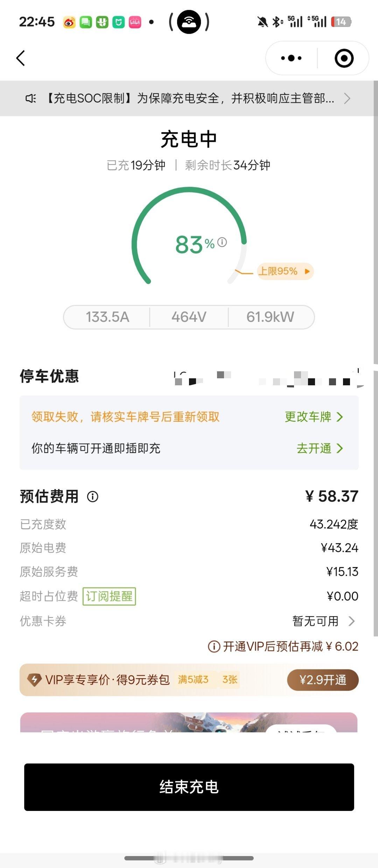378x868 pixels.
Task: Tap 去开通 for plug and charge
Action: 320,448
